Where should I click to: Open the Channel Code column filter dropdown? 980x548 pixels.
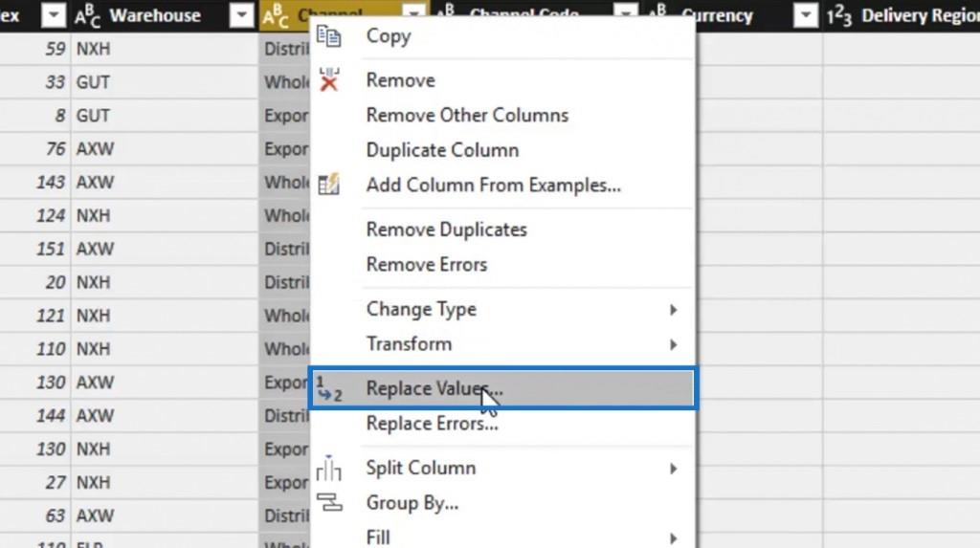pos(626,10)
